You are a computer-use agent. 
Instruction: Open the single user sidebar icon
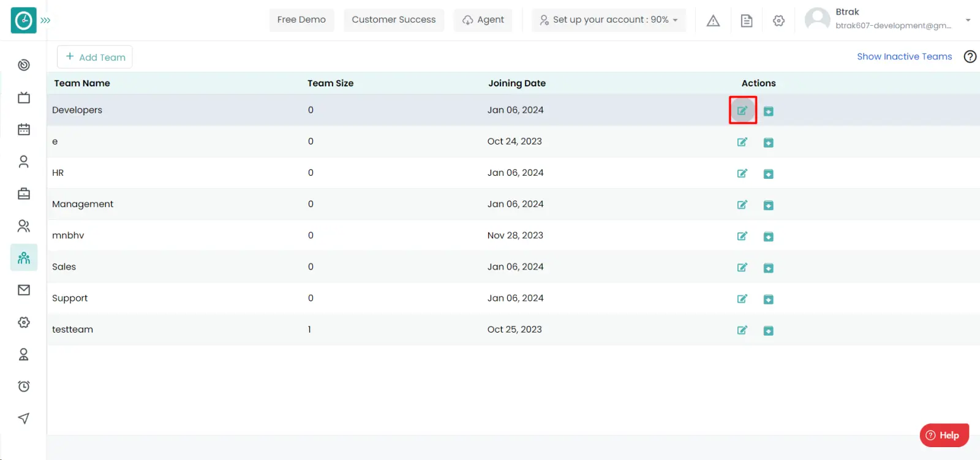click(24, 162)
